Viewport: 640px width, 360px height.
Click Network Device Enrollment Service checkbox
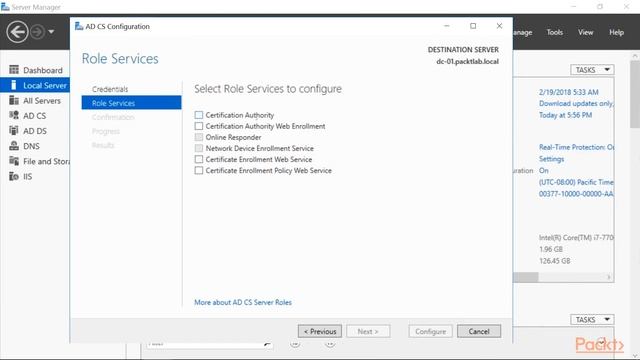(x=199, y=148)
